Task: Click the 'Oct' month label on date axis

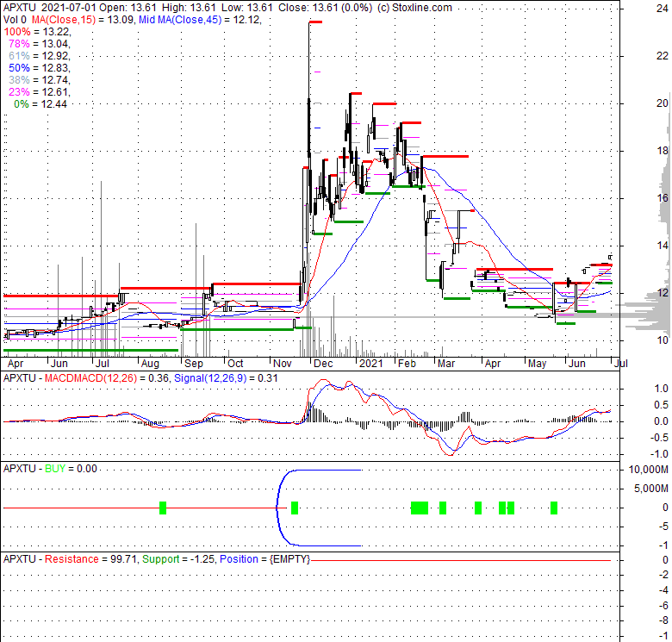Action: coord(235,364)
